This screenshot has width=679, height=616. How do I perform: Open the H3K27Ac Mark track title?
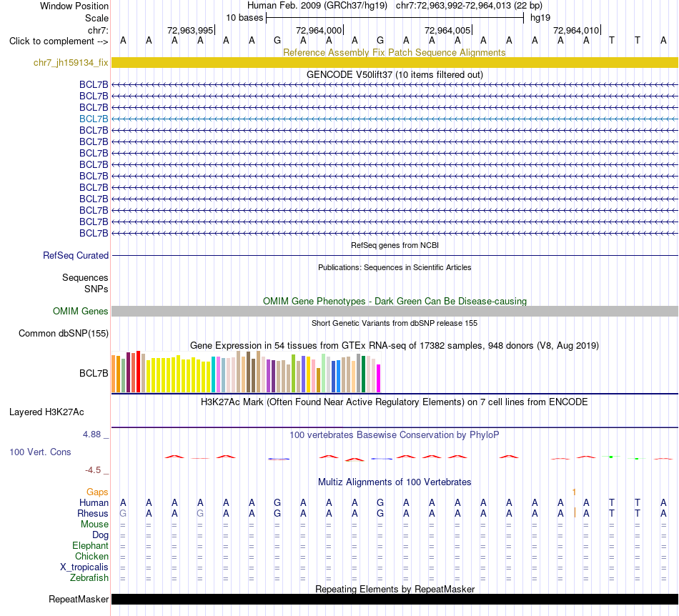click(395, 402)
